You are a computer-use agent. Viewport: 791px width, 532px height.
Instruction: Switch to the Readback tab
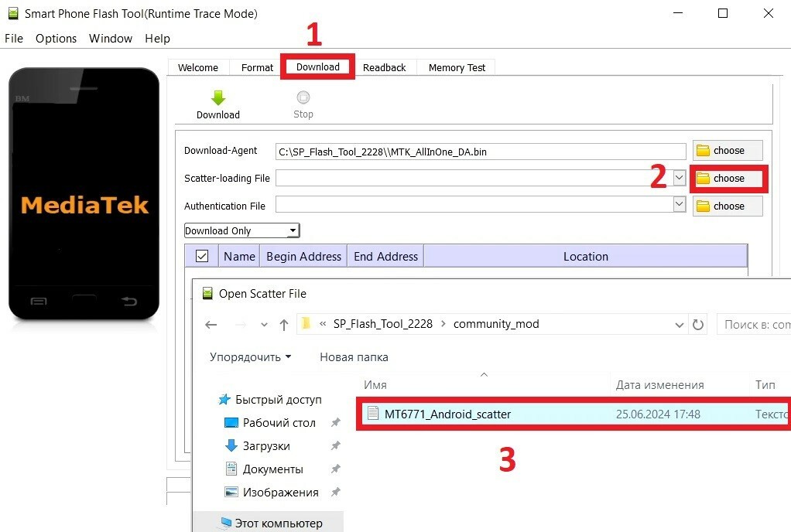click(384, 67)
